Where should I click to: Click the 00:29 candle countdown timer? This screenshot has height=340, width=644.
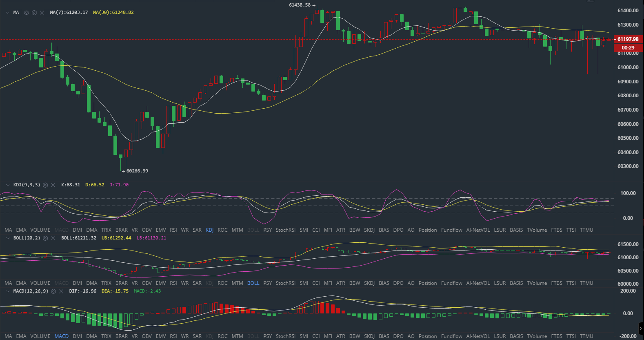click(x=628, y=48)
